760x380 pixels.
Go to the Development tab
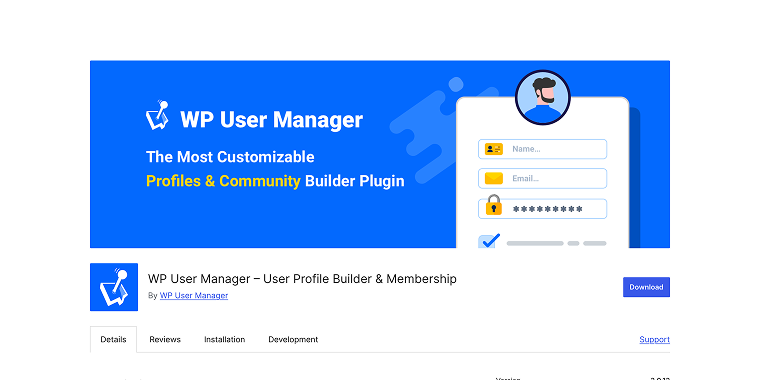point(293,339)
